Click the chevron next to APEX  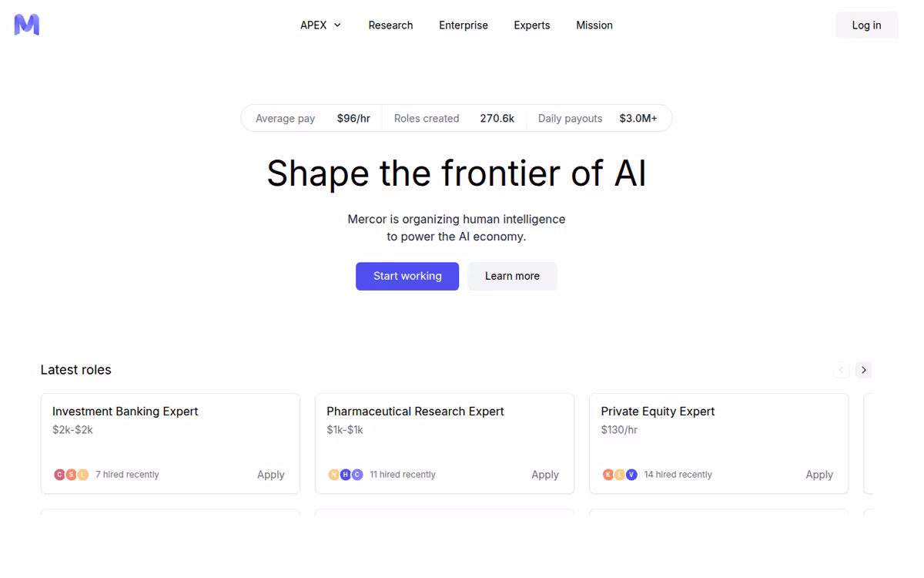[x=337, y=25]
